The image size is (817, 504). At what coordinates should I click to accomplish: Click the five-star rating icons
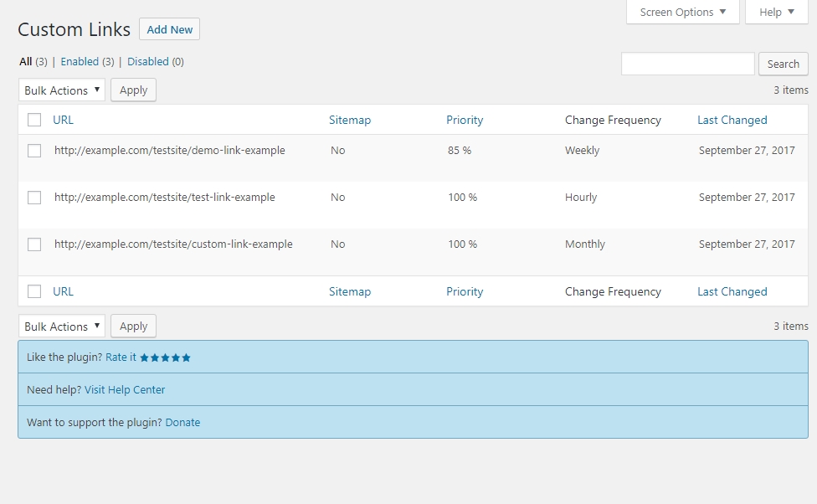coord(165,357)
